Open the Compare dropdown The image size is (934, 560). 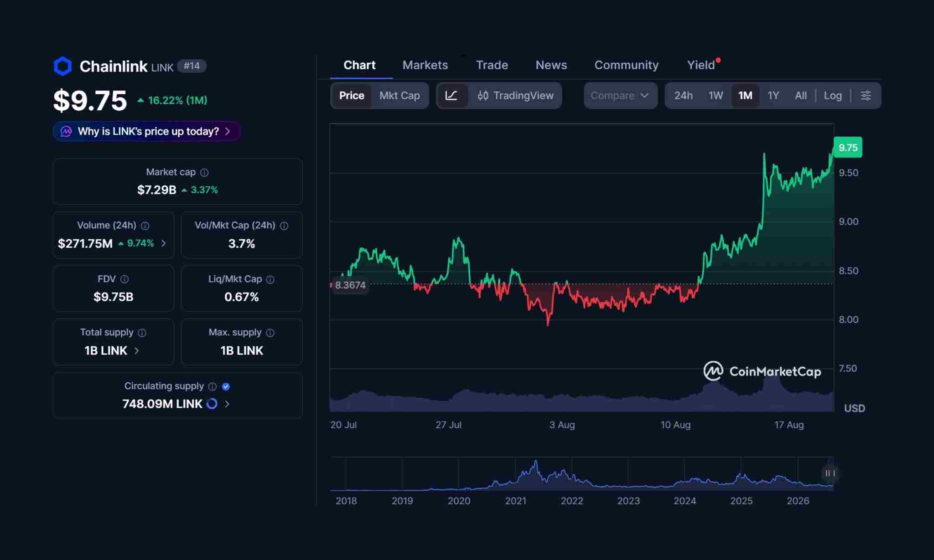pyautogui.click(x=620, y=96)
